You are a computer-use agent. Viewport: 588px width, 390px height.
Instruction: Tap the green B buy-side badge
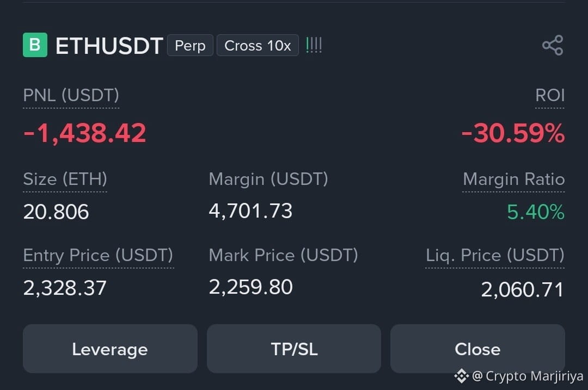click(35, 45)
